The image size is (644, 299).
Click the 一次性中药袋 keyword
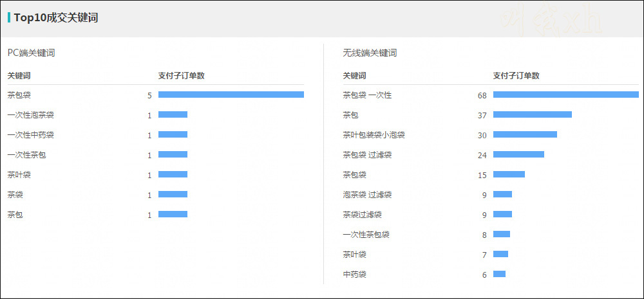click(x=30, y=135)
